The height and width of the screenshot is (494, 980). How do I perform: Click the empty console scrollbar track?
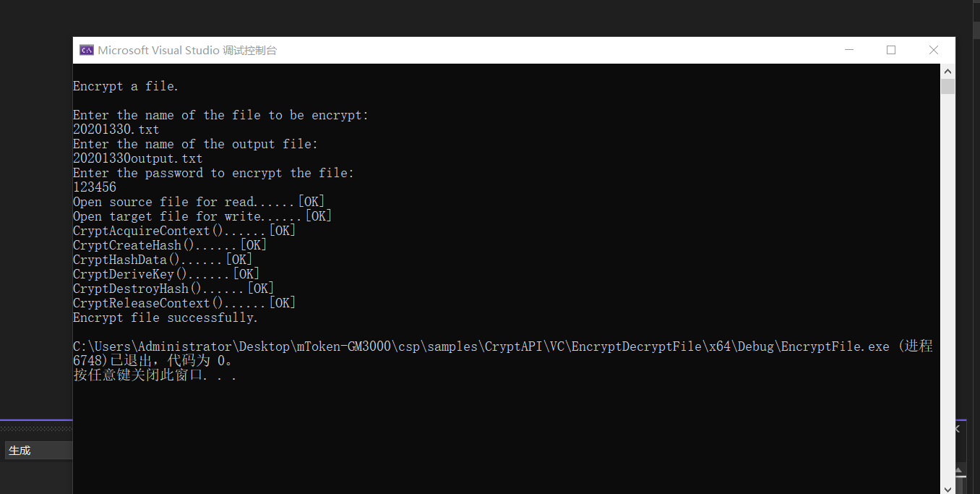947,289
